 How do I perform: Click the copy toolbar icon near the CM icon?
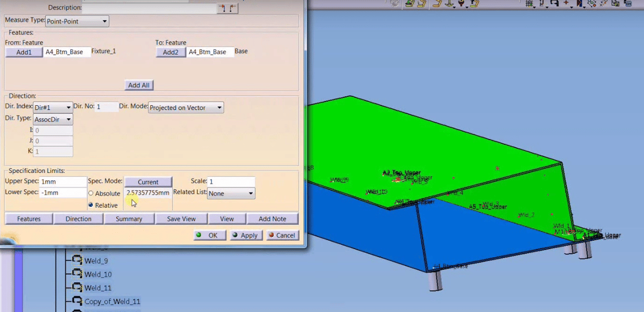(616, 4)
